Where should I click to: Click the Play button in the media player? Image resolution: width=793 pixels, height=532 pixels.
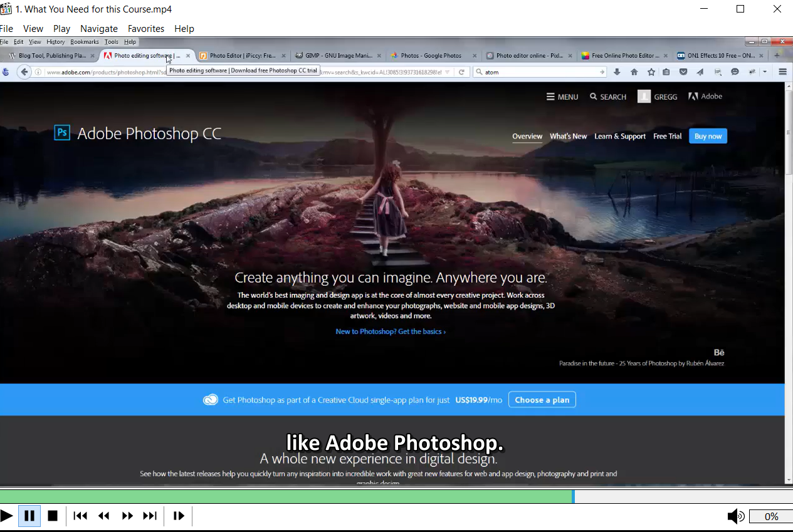[6, 516]
